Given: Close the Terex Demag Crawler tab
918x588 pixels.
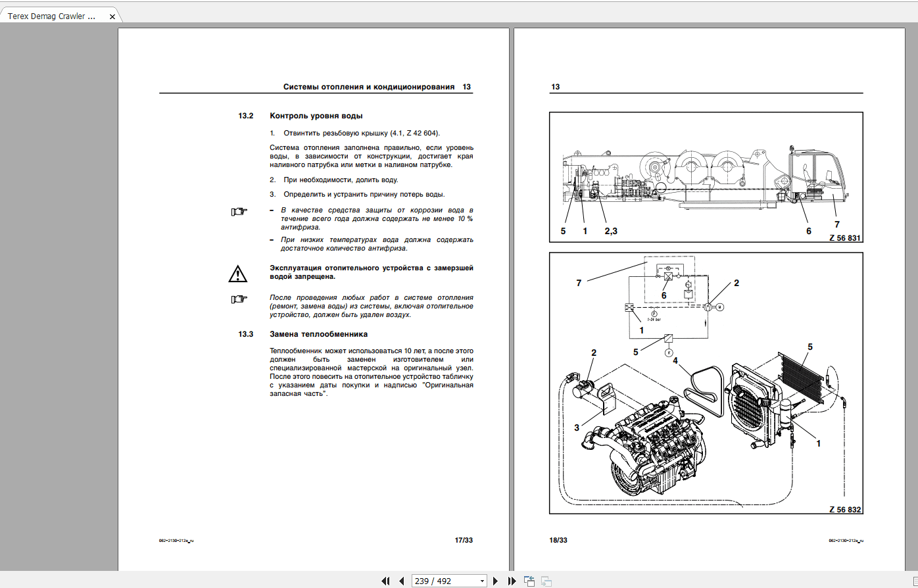Looking at the screenshot, I should [x=112, y=17].
